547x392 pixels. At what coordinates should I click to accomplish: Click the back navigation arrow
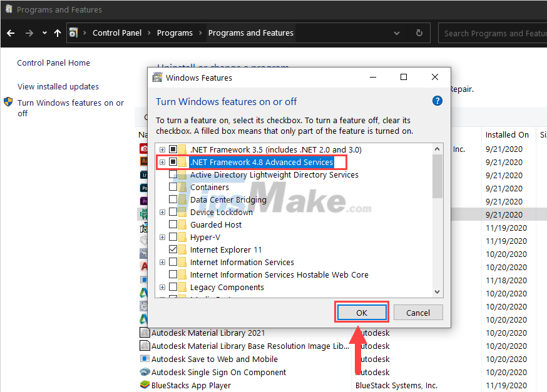[x=10, y=33]
